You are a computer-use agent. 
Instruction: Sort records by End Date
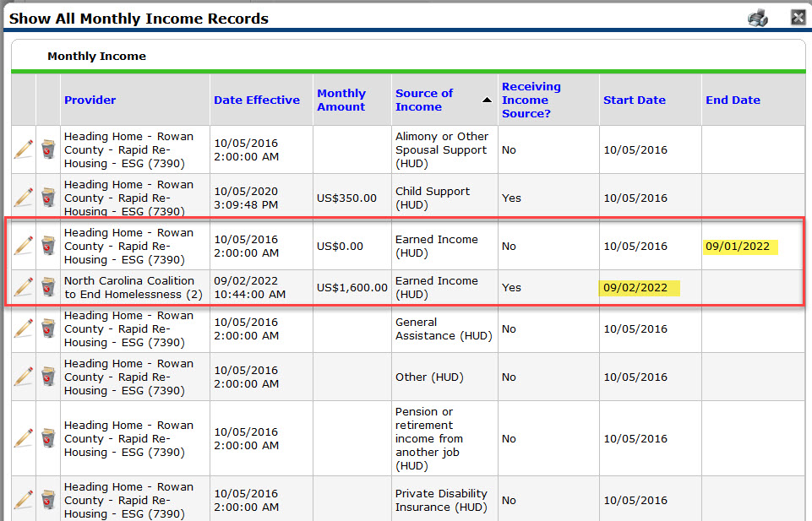733,100
